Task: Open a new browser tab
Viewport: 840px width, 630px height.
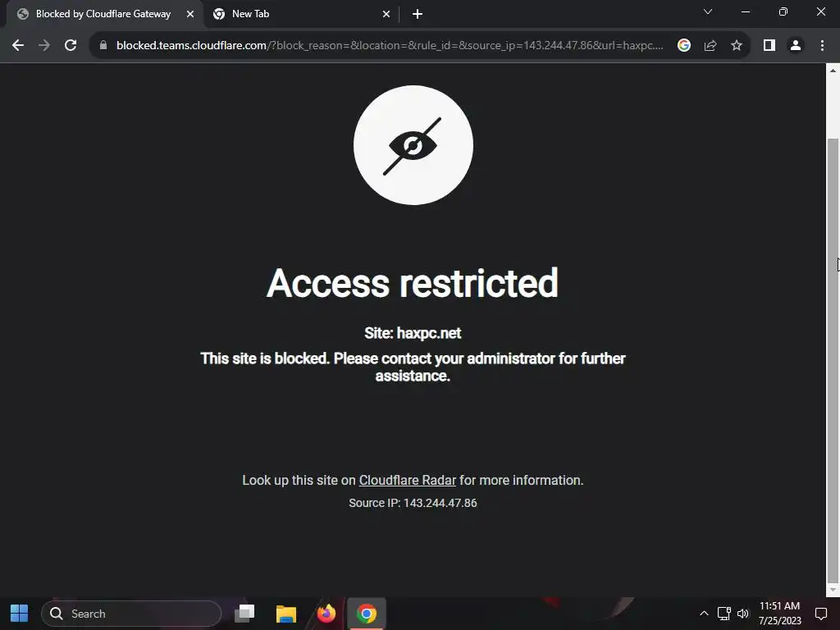Action: point(418,15)
